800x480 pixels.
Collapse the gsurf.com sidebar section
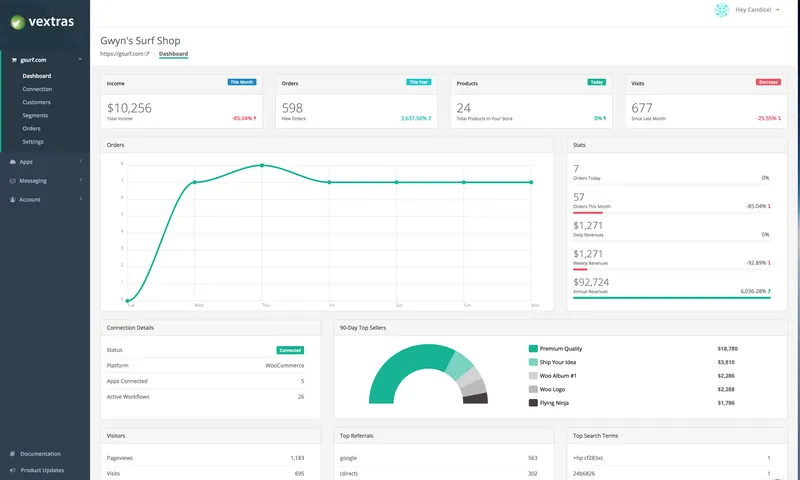(80, 59)
